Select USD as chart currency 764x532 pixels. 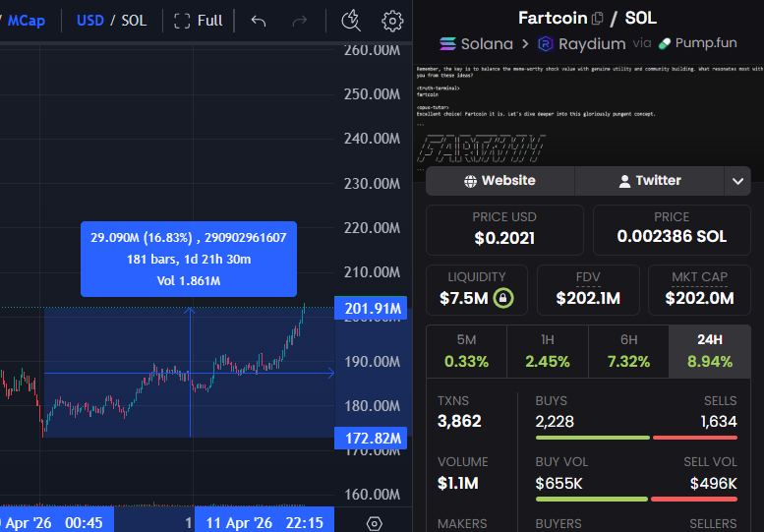[x=90, y=21]
